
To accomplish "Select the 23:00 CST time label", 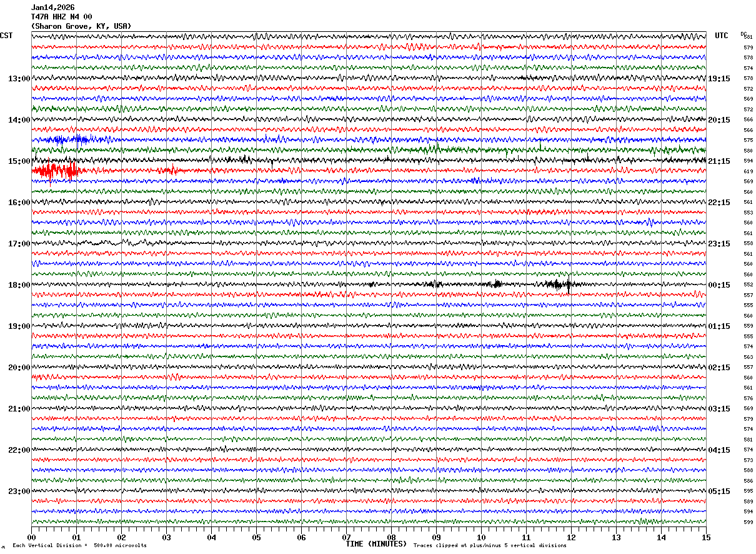I will 19,491.
